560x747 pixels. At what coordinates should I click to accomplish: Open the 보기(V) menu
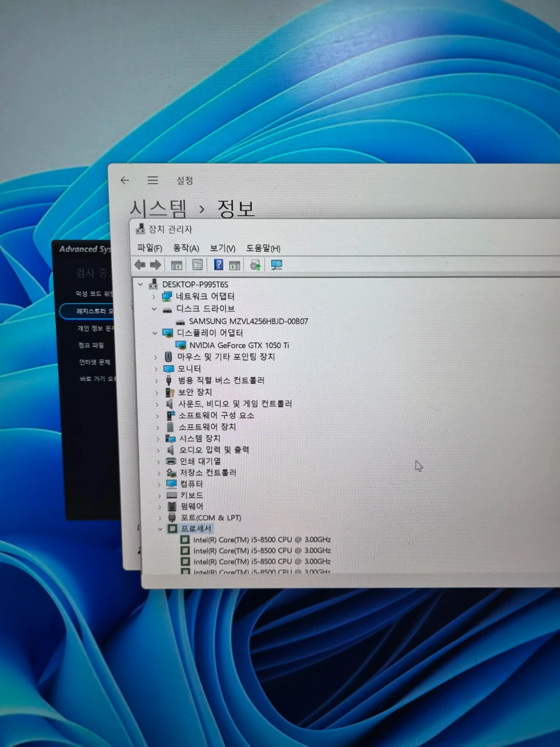coord(222,248)
